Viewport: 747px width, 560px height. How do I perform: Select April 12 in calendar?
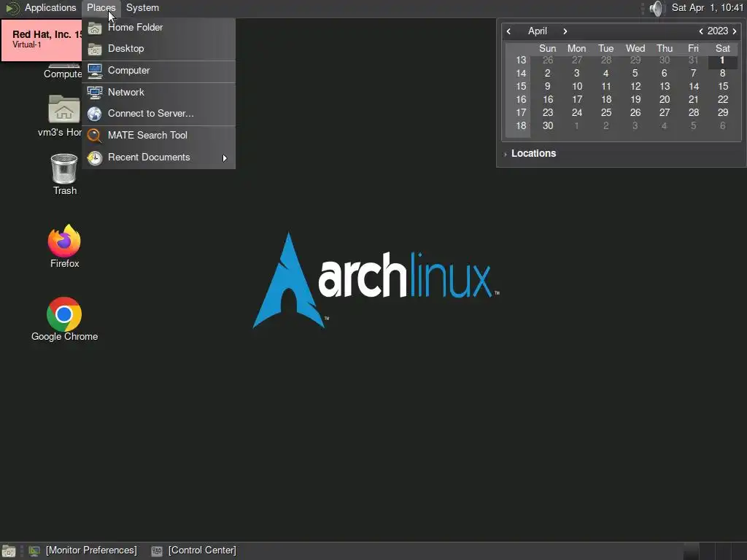tap(635, 86)
